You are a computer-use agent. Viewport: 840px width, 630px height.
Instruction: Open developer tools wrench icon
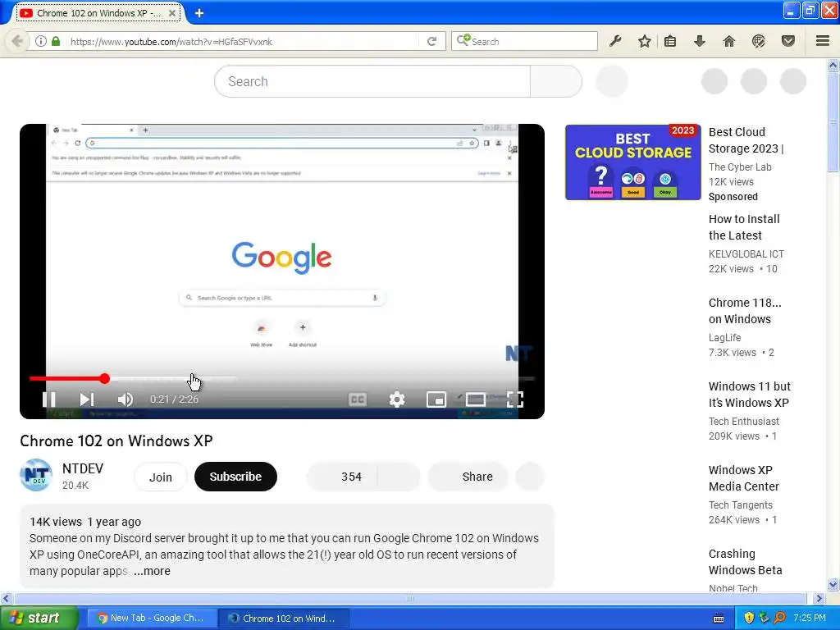615,41
